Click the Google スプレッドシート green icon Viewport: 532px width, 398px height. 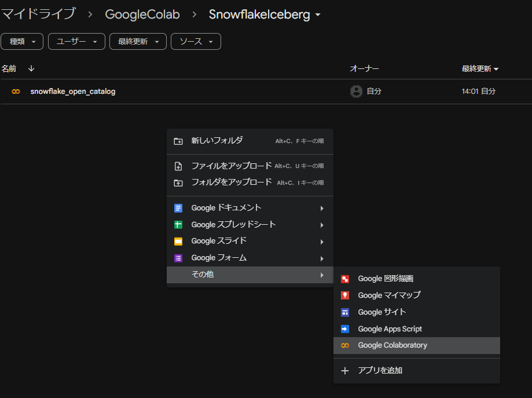coord(178,224)
